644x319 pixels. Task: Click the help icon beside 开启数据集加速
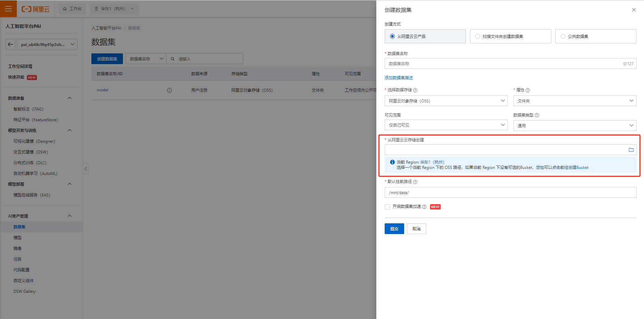pyautogui.click(x=424, y=207)
